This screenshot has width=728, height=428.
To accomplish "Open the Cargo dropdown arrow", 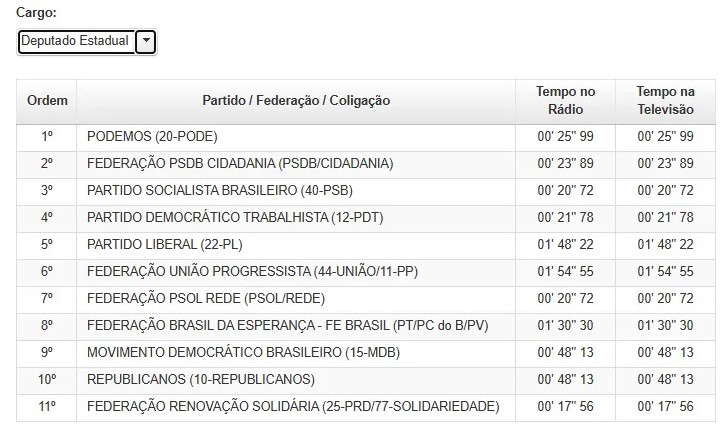I will pos(146,42).
